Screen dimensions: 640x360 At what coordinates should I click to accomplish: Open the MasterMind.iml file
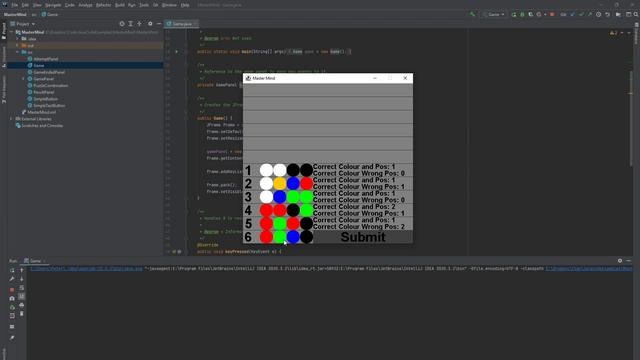click(41, 112)
